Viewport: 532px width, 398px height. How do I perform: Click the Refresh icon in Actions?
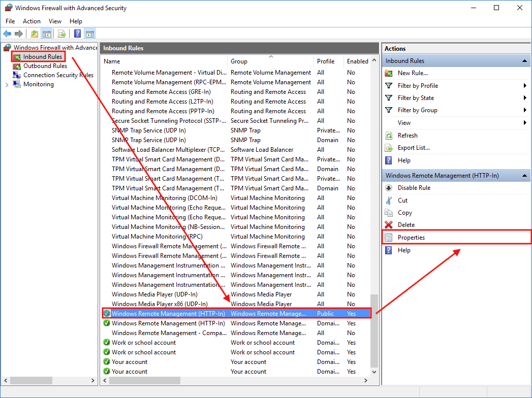pyautogui.click(x=389, y=136)
